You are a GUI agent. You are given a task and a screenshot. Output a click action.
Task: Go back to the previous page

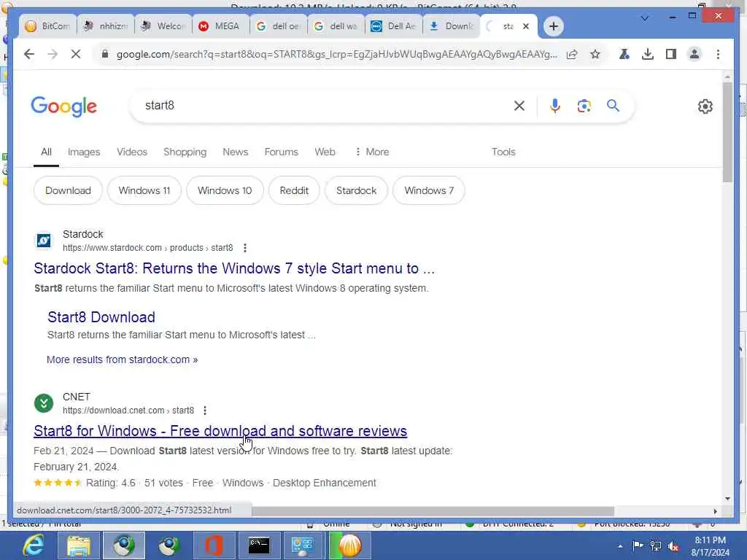(x=29, y=54)
